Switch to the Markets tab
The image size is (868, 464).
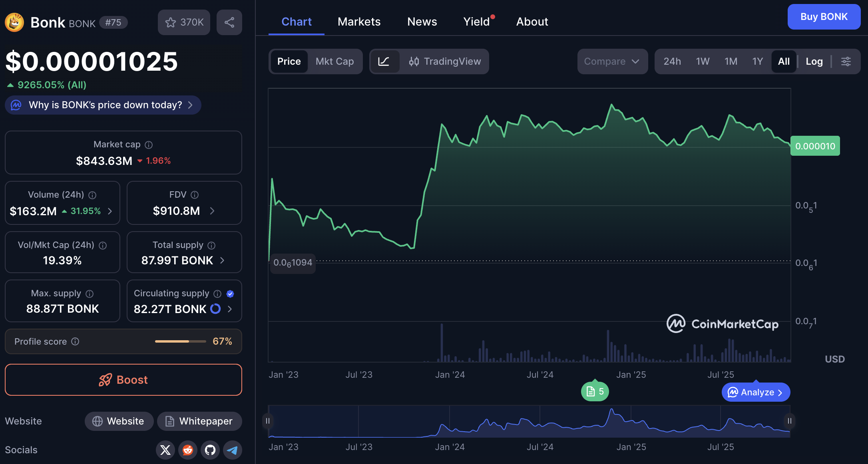(359, 22)
